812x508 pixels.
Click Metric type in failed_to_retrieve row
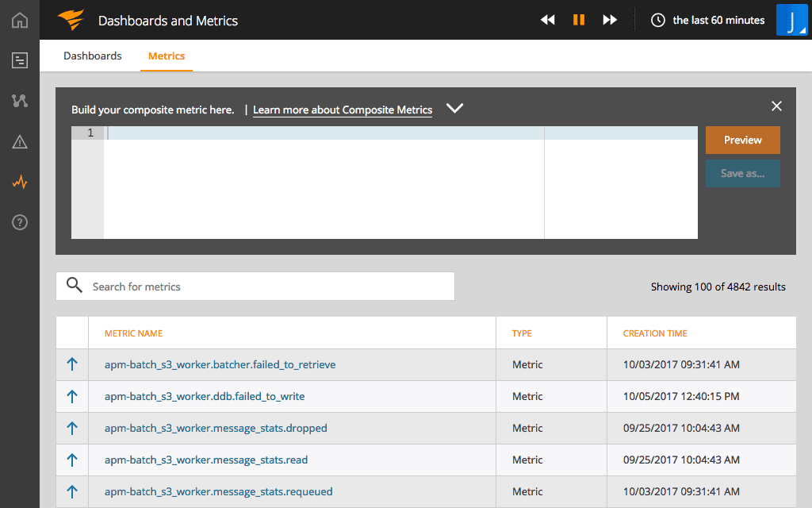tap(527, 364)
